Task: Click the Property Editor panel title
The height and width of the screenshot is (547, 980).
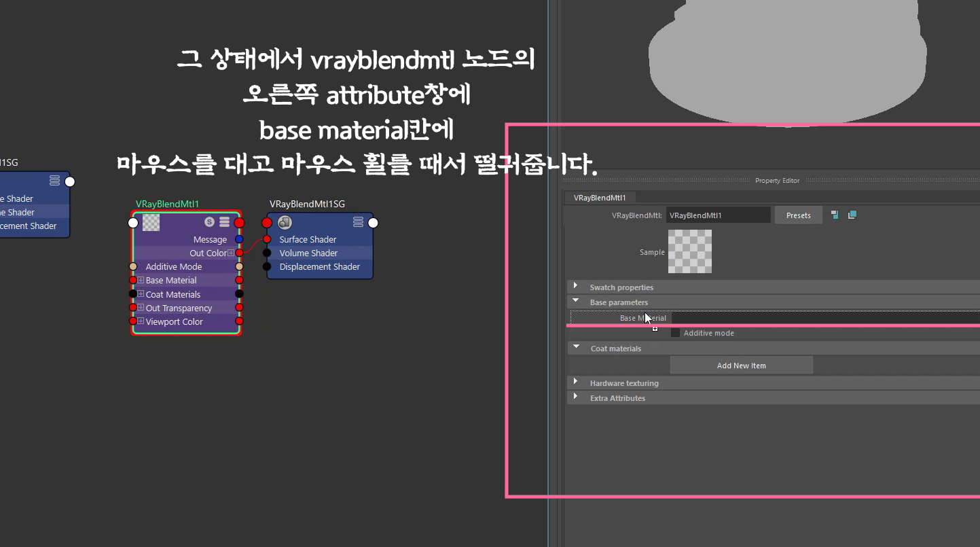Action: click(777, 181)
